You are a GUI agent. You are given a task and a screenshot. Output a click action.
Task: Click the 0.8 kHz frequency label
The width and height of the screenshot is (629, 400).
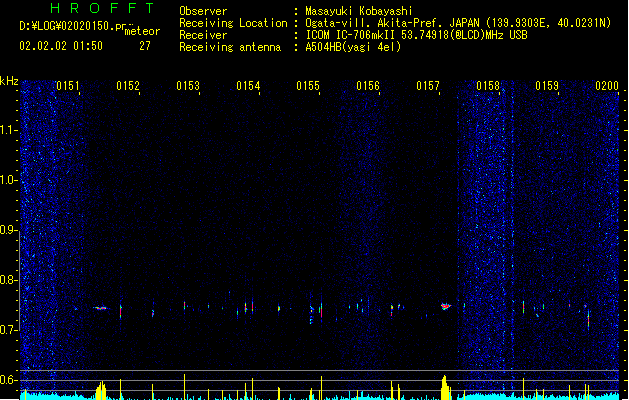8,280
